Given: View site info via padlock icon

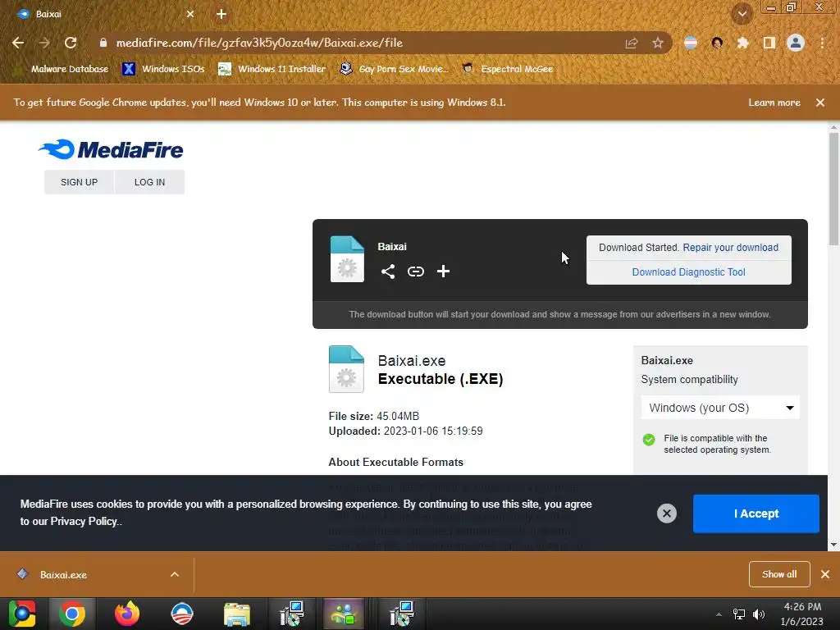Looking at the screenshot, I should click(103, 43).
